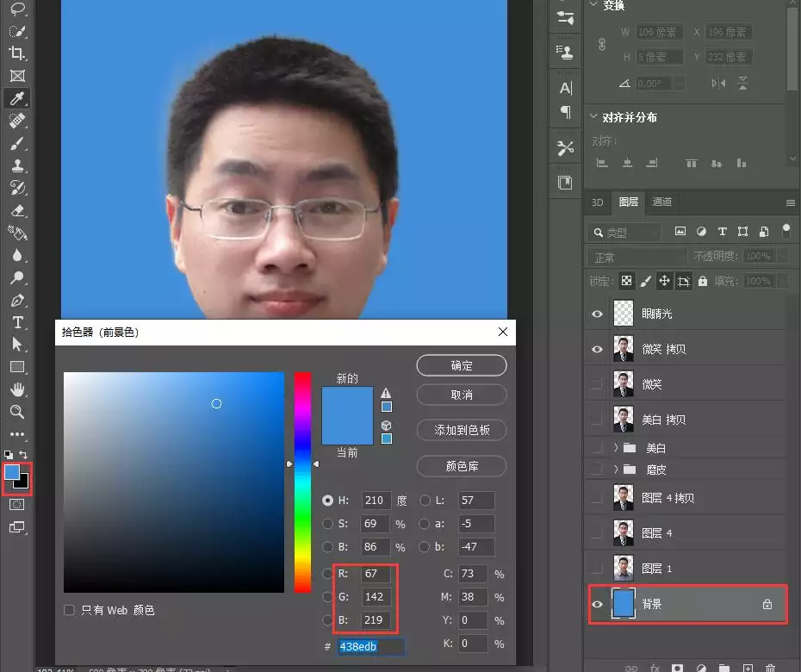801x672 pixels.
Task: Open the Edit Toolbar ellipsis
Action: pos(17,434)
